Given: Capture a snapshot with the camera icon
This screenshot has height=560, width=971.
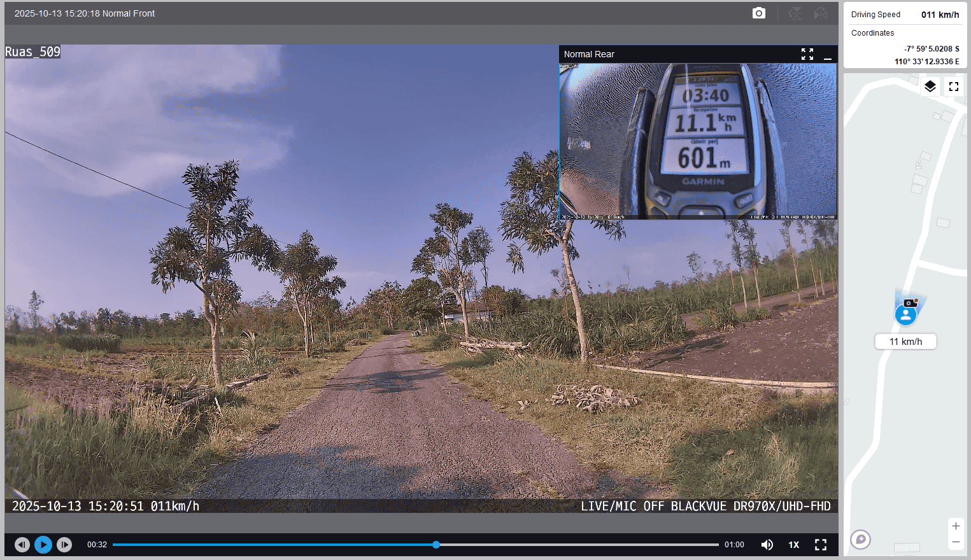Looking at the screenshot, I should click(x=758, y=13).
